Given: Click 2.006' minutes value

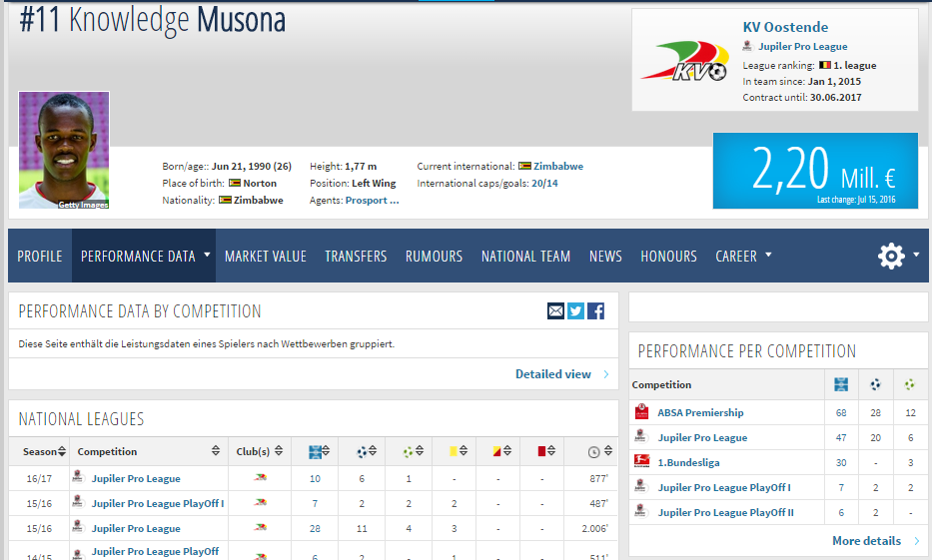Looking at the screenshot, I should pyautogui.click(x=595, y=528).
